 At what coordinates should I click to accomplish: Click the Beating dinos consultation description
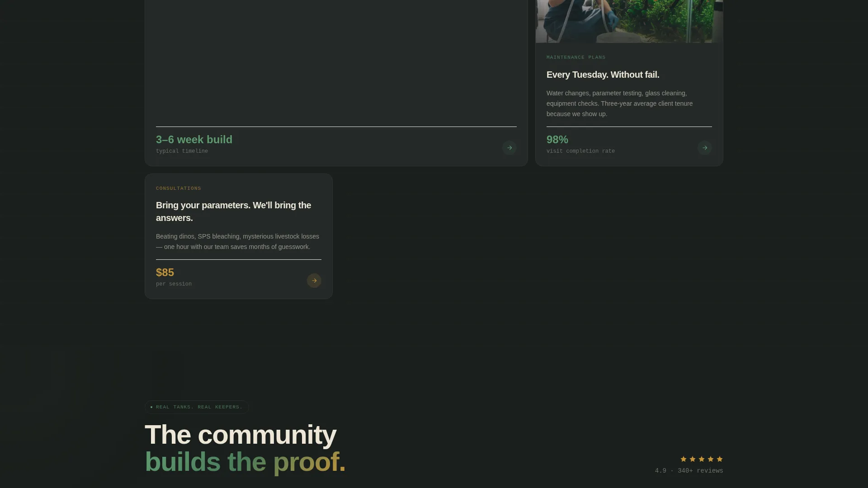[238, 242]
